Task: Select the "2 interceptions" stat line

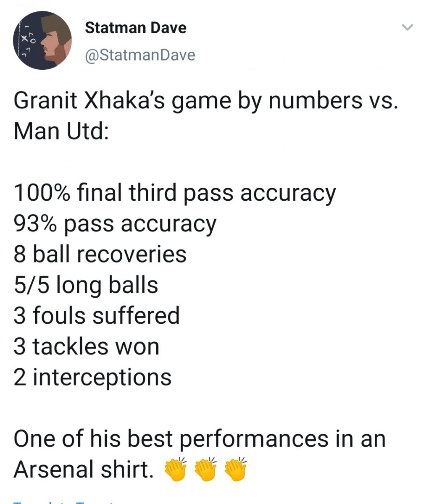Action: point(92,377)
